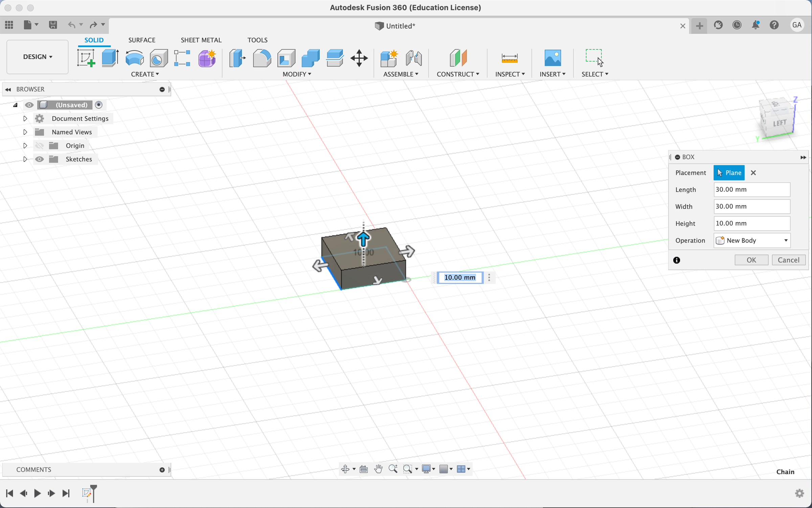Viewport: 812px width, 508px height.
Task: Open the ASSEMBLE menu
Action: [x=401, y=74]
